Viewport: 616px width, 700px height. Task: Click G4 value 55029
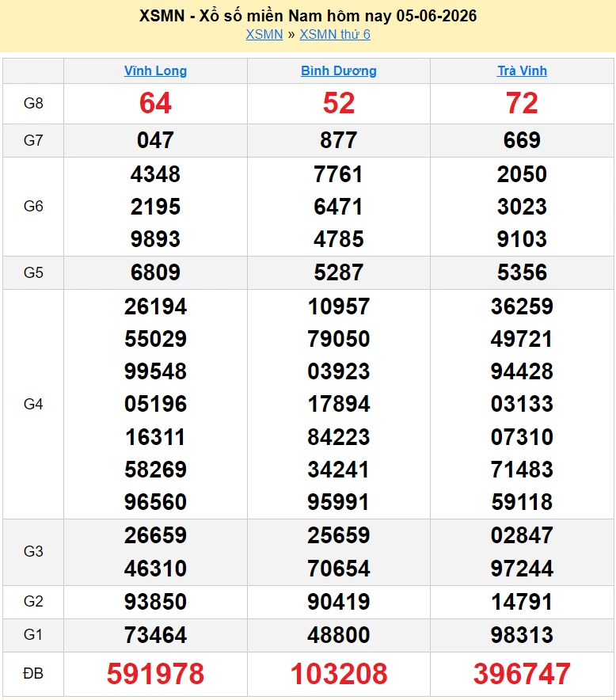(155, 339)
